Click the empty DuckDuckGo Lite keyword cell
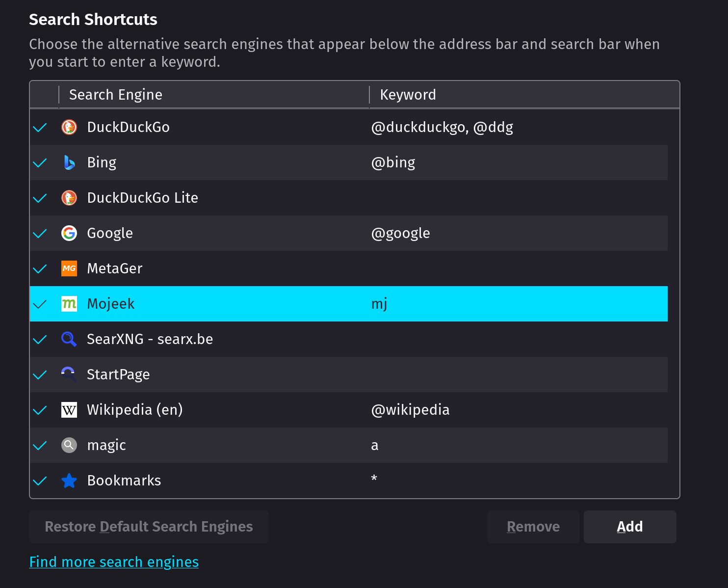The width and height of the screenshot is (728, 588). pyautogui.click(x=519, y=198)
